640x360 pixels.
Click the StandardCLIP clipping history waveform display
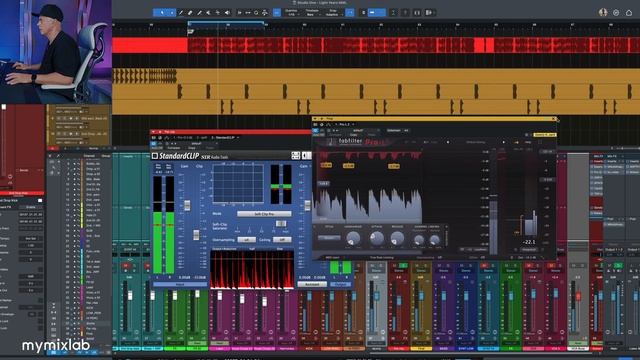(252, 270)
